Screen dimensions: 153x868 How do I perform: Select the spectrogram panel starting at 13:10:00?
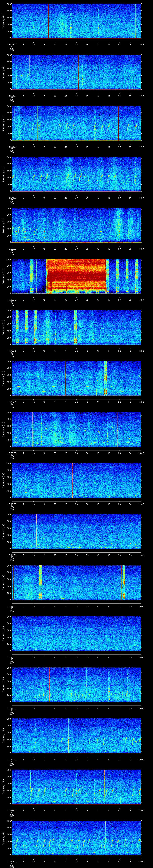[77, 481]
